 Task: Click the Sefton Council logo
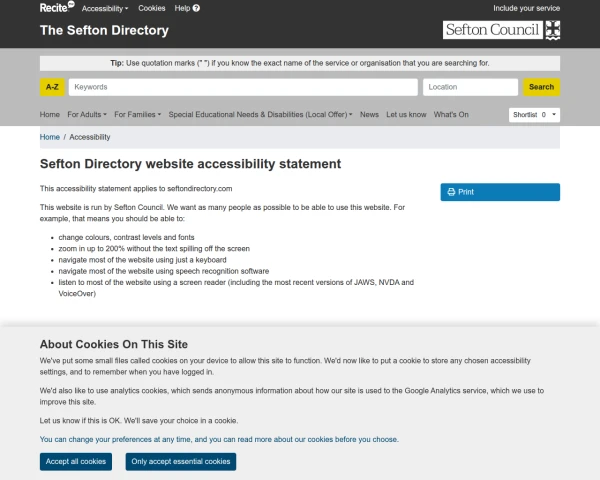coord(501,30)
